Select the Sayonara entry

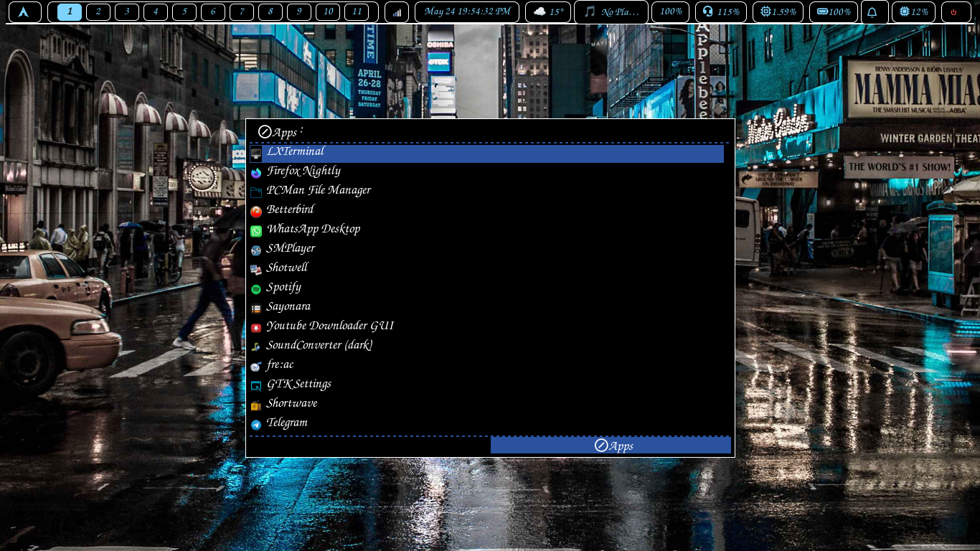(486, 309)
